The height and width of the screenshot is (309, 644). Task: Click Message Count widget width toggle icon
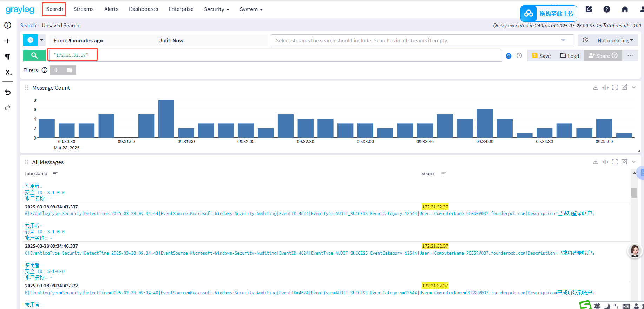tap(605, 87)
